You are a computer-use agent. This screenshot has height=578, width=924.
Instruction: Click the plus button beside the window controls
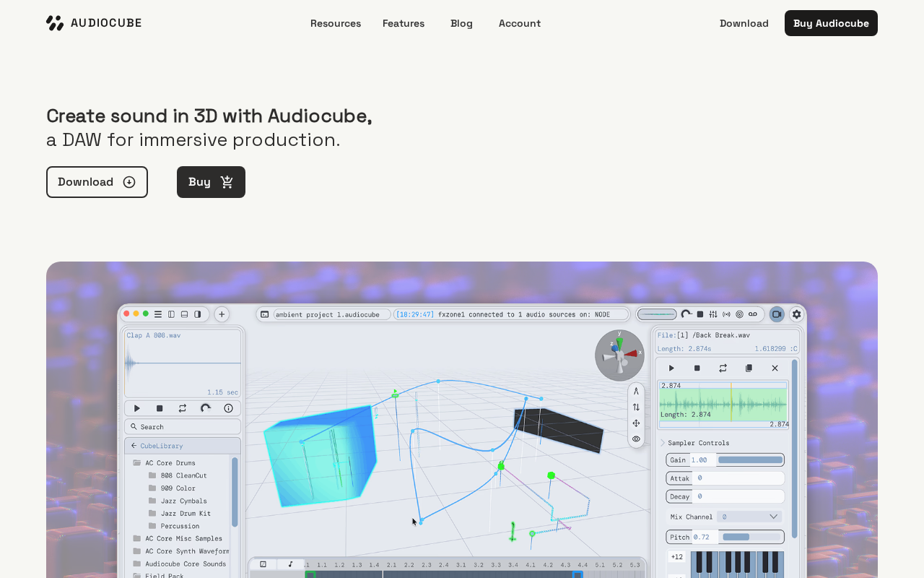(222, 314)
